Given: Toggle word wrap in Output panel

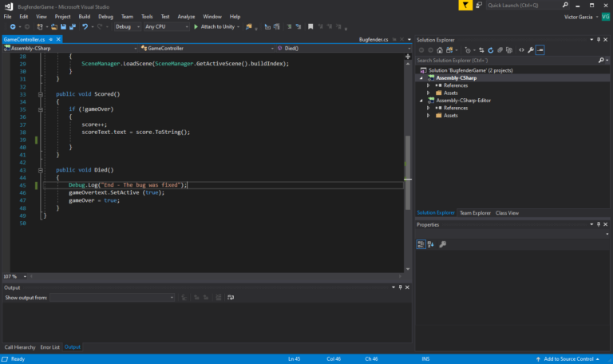Looking at the screenshot, I should 231,298.
